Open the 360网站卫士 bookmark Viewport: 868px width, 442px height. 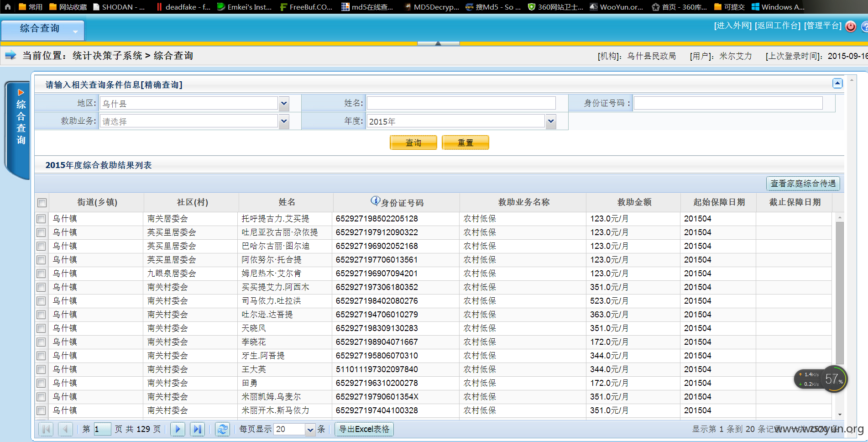point(555,7)
